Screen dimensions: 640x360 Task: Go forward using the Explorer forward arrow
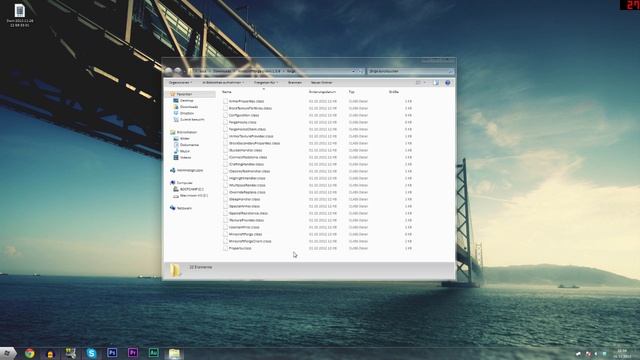pyautogui.click(x=178, y=71)
